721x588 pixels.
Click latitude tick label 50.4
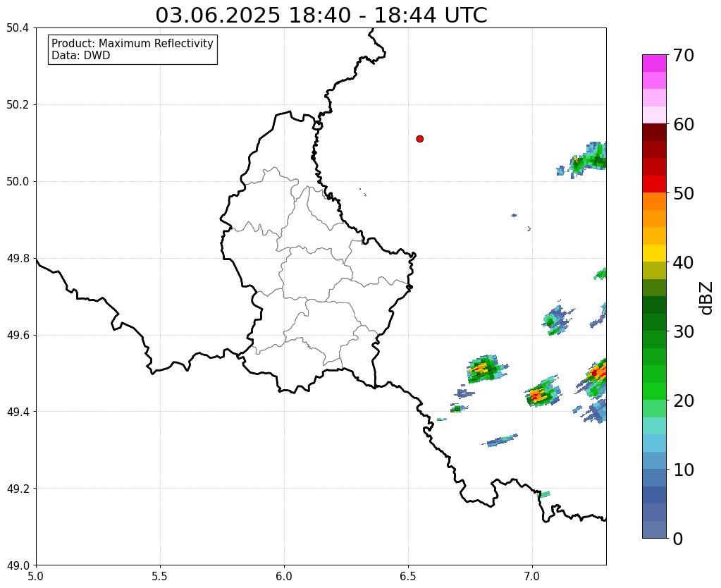(18, 28)
